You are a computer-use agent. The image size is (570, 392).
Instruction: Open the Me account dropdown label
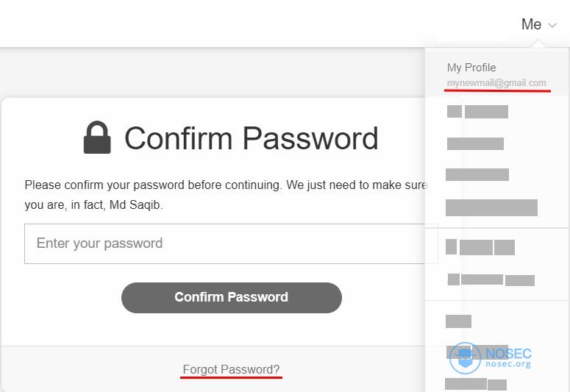[531, 24]
